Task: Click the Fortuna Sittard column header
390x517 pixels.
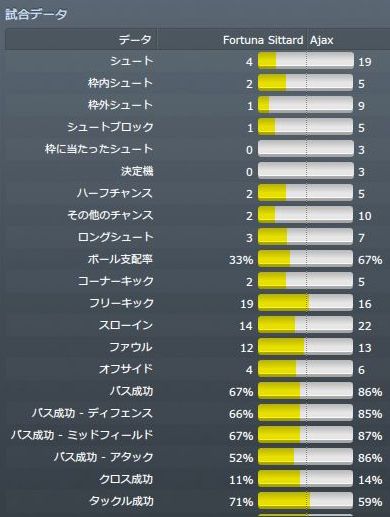Action: 263,40
